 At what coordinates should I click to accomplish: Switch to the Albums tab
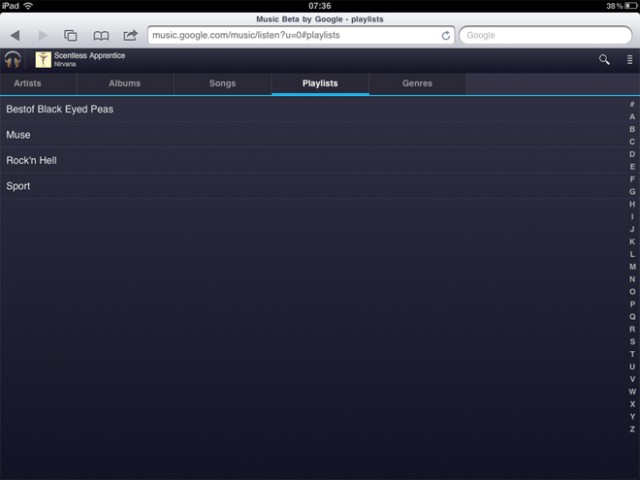(x=125, y=83)
